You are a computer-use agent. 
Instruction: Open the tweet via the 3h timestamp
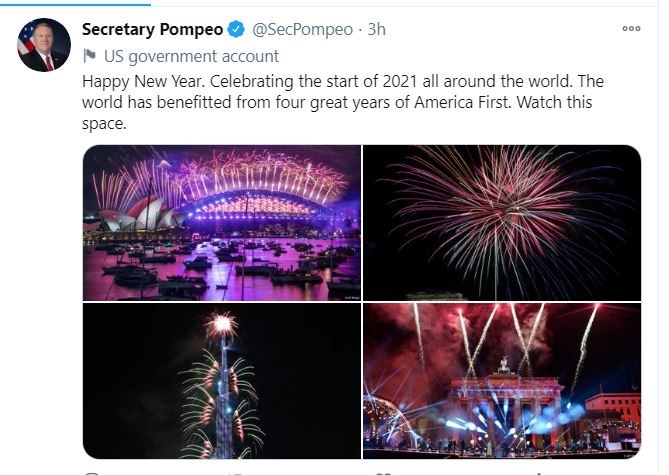click(376, 30)
